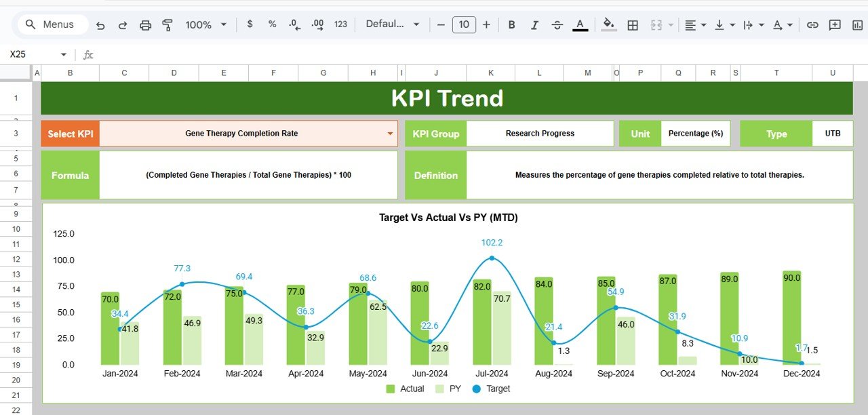Insert a comment using the comment icon
The height and width of the screenshot is (415, 868).
[x=835, y=24]
